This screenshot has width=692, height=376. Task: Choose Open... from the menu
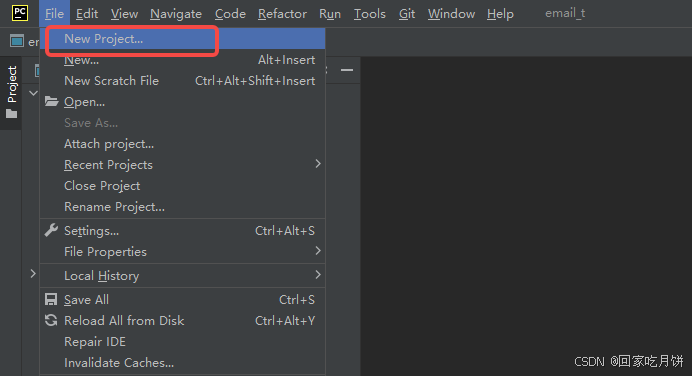coord(183,102)
